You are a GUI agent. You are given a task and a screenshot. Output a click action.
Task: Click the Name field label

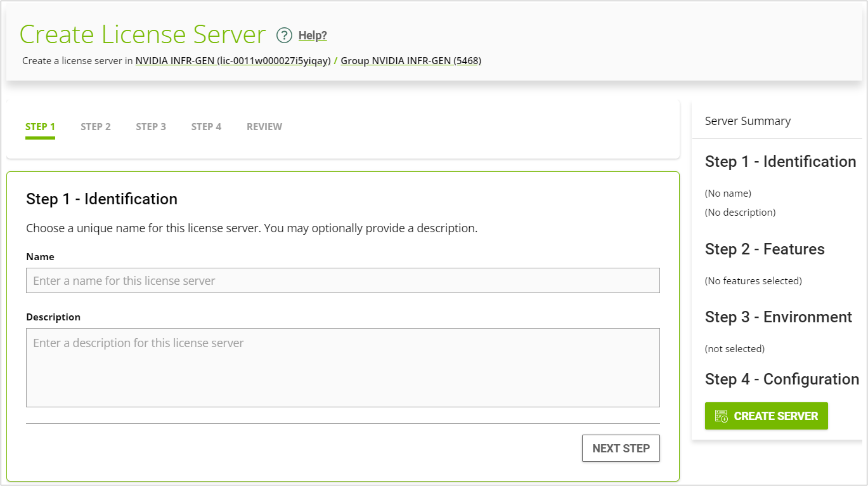tap(40, 257)
